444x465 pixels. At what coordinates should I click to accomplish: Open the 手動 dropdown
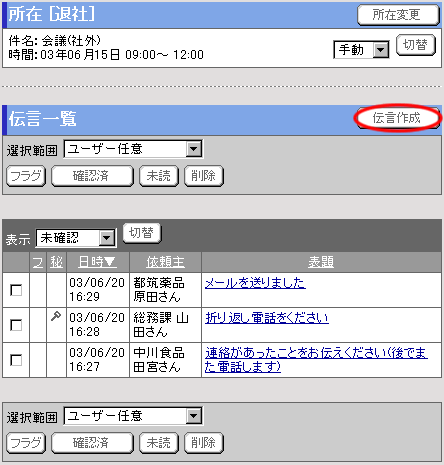[361, 50]
